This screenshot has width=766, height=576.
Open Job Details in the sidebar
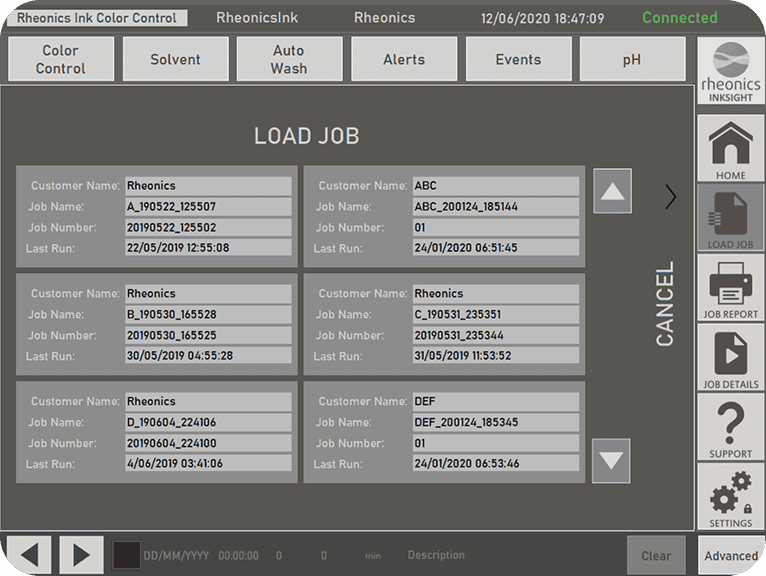tap(730, 357)
